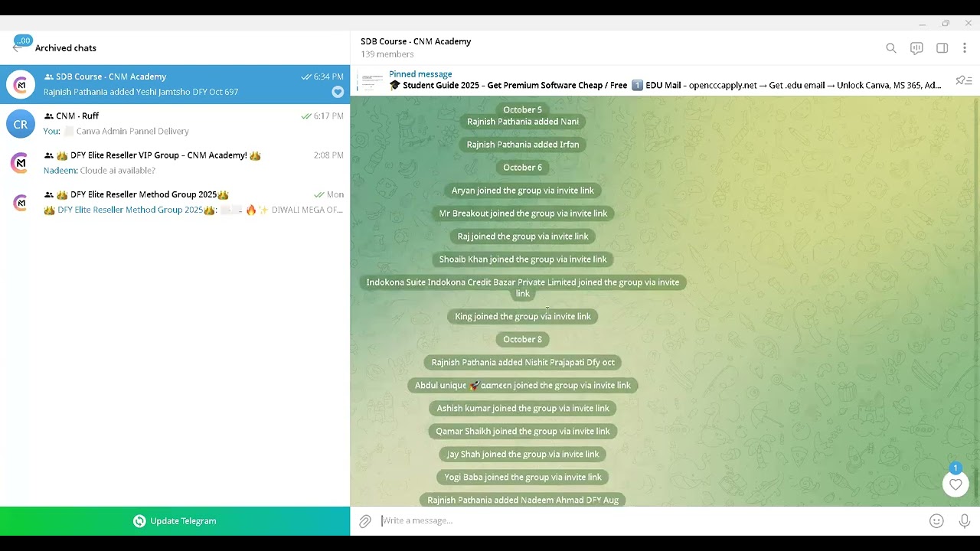Open the DFY Elite Reseller VIP Group chat
This screenshot has height=551, width=980.
tap(175, 163)
